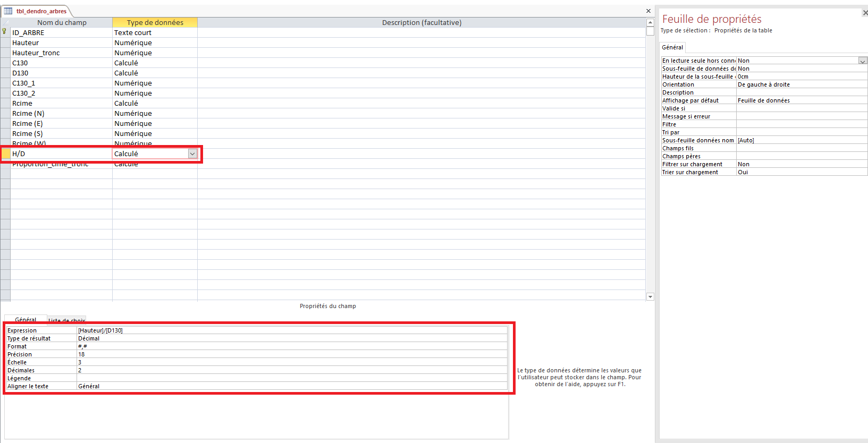
Task: Click the Texte court data type for ID_ARBRE
Action: [155, 32]
